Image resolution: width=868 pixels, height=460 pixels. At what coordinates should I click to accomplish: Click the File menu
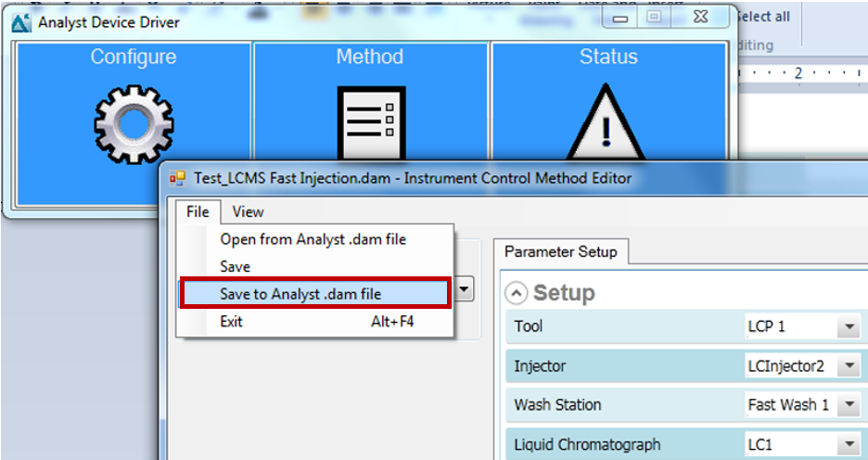(x=198, y=211)
